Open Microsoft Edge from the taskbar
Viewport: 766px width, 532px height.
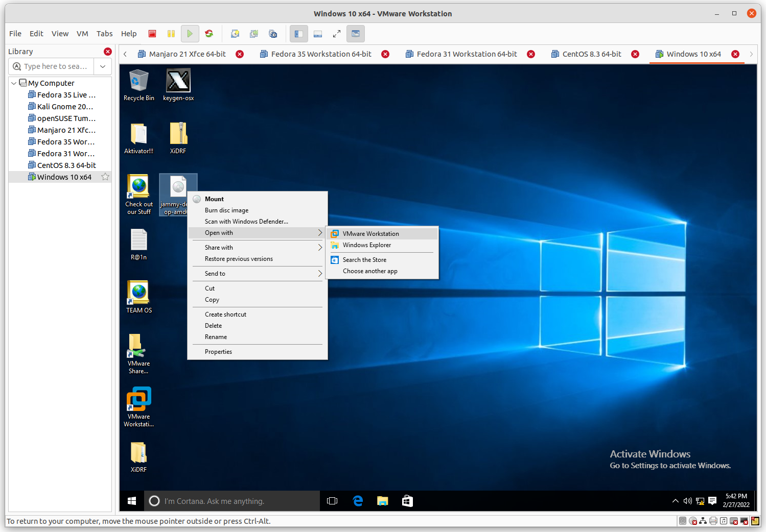(358, 501)
